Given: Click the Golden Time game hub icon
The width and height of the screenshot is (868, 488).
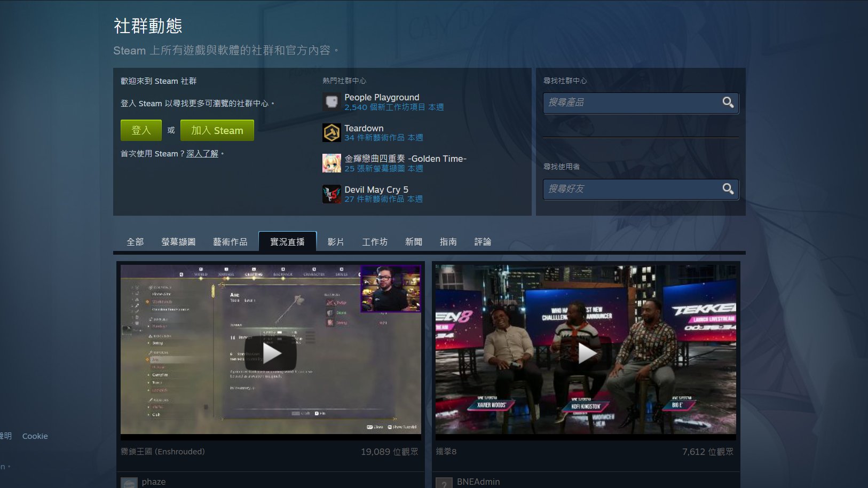Looking at the screenshot, I should [332, 163].
